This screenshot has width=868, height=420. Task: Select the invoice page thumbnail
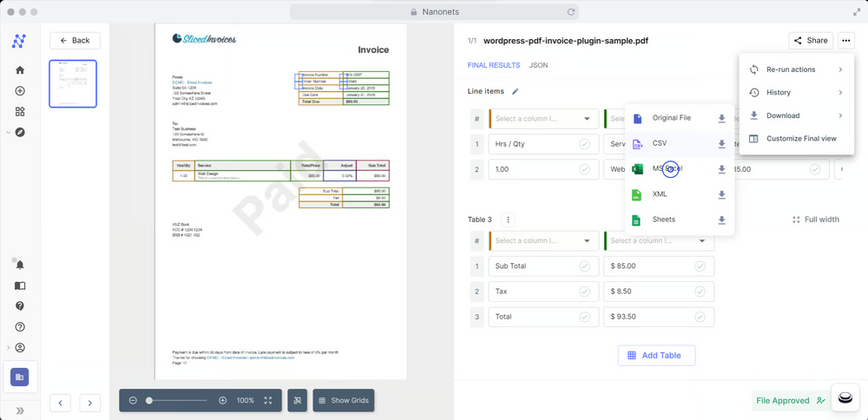pyautogui.click(x=73, y=83)
